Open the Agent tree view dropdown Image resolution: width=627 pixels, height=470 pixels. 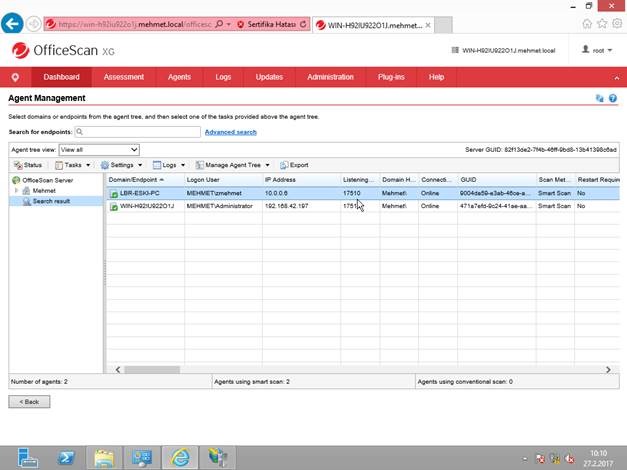[x=99, y=150]
